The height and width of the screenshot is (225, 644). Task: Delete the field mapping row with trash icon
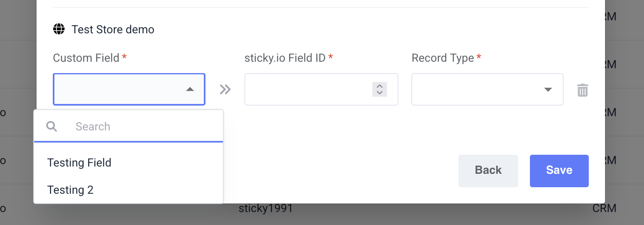pyautogui.click(x=583, y=90)
